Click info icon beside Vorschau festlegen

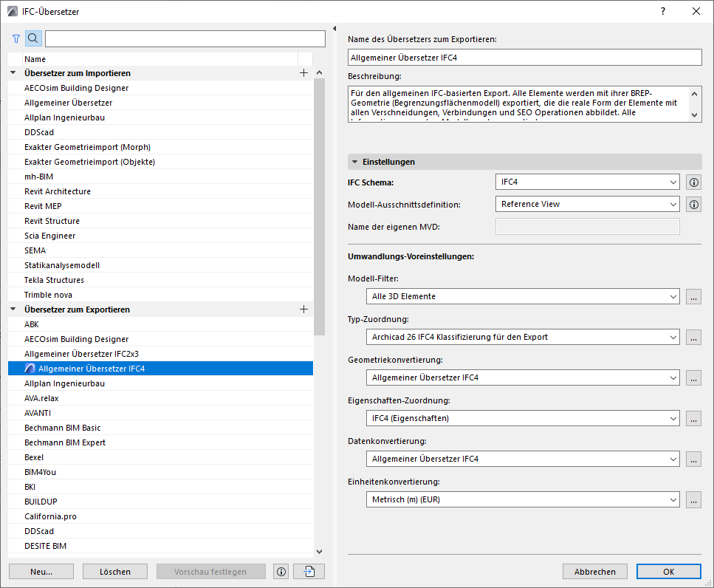[x=281, y=571]
